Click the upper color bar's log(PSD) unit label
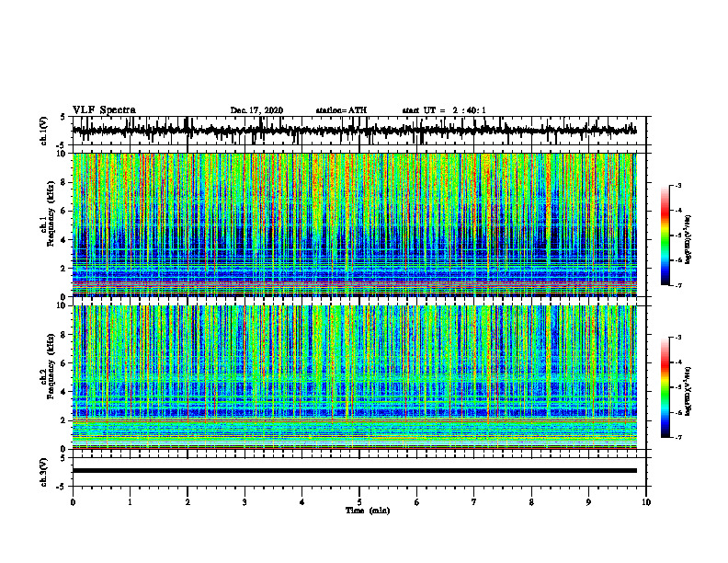The width and height of the screenshot is (728, 563). point(688,240)
